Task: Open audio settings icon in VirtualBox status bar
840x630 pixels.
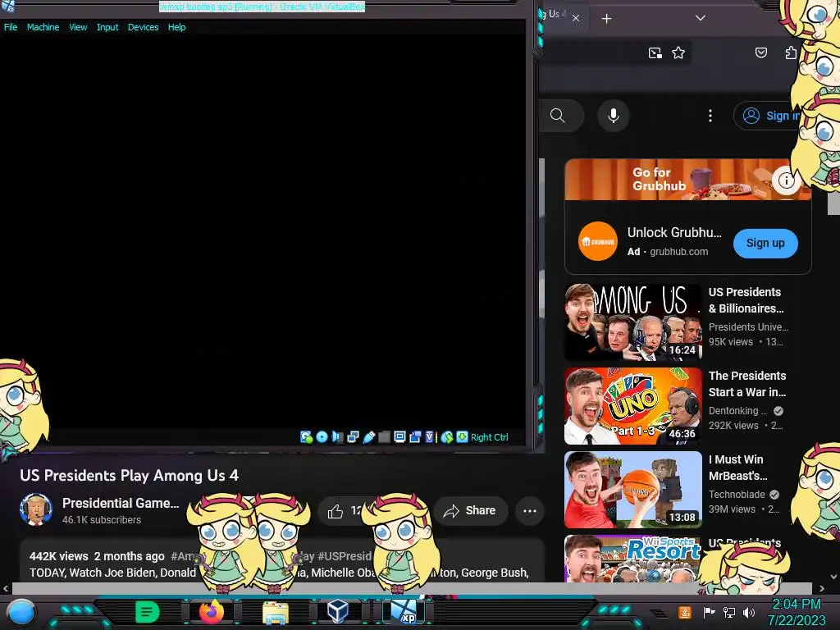Action: [337, 437]
